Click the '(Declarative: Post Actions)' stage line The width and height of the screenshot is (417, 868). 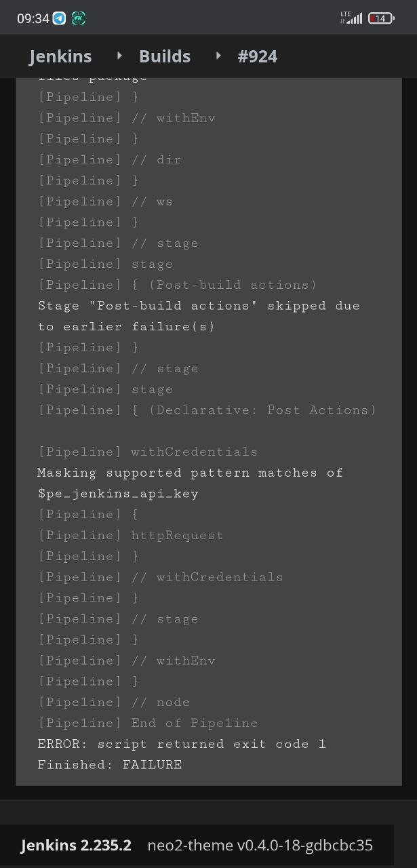pos(266,410)
